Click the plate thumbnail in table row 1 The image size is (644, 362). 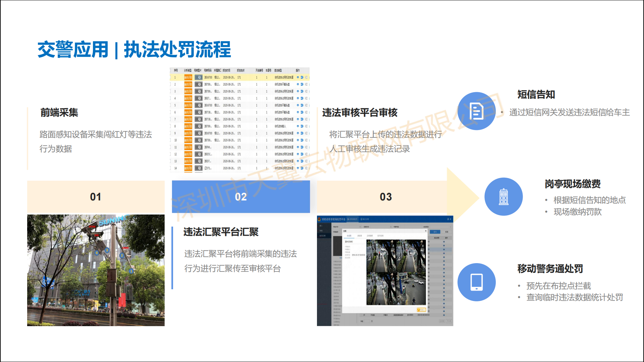[199, 77]
